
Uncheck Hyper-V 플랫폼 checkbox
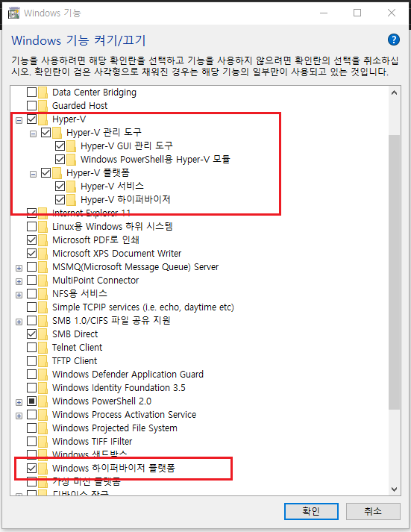click(x=46, y=172)
